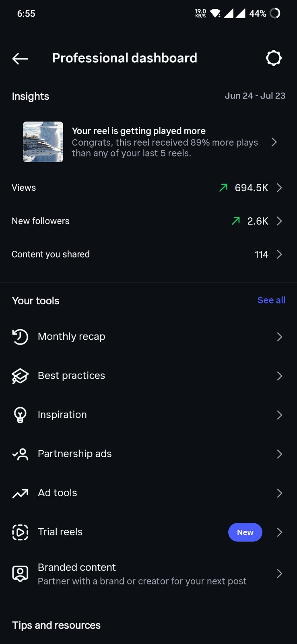Tap the Best practices graduation cap icon

point(20,376)
